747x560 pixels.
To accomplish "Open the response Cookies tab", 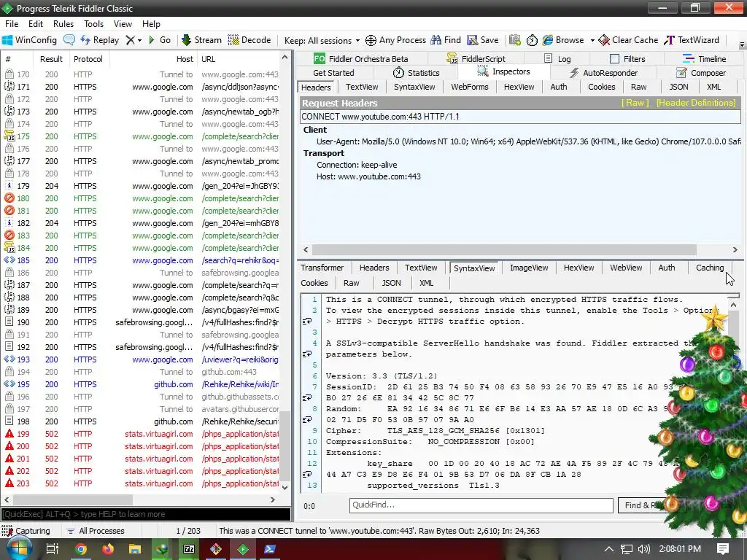I will tap(314, 283).
